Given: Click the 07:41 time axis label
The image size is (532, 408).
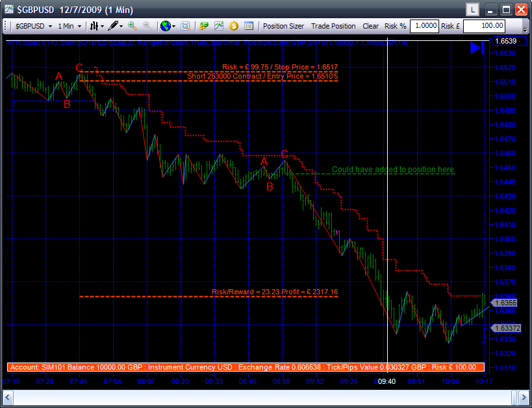Looking at the screenshot, I should point(79,381).
